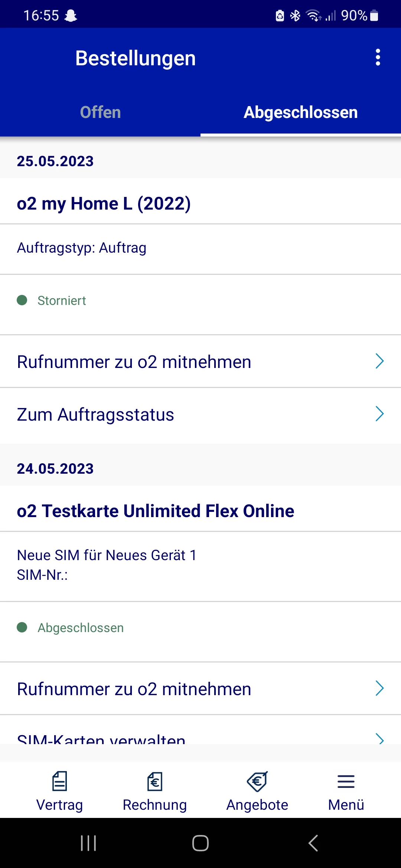The image size is (401, 868).
Task: Tap the Rechnung euro bill icon
Action: [x=155, y=781]
